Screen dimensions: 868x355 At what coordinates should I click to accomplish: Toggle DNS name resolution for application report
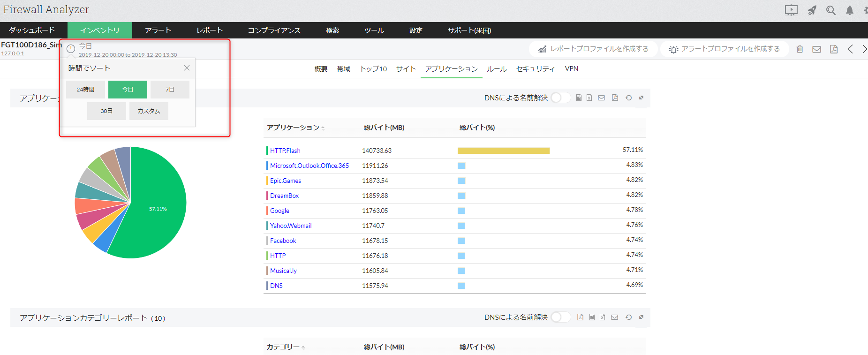pos(560,98)
